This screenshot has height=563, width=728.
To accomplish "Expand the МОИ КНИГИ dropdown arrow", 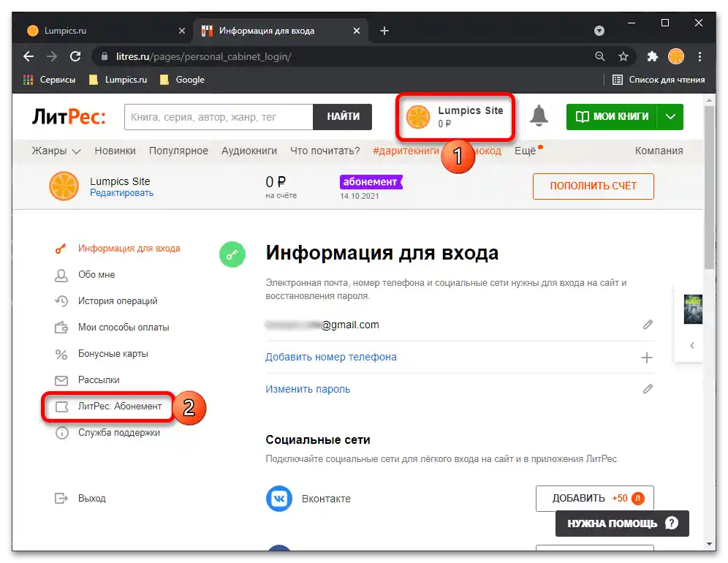I will 670,116.
